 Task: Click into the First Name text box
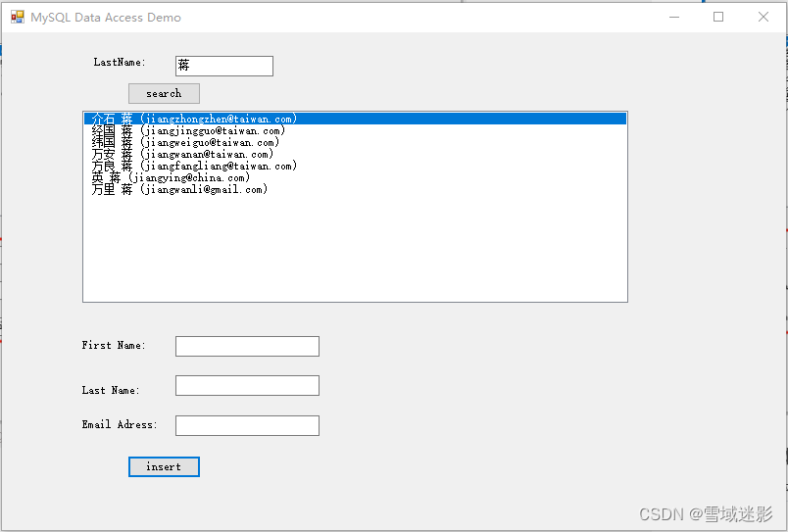(247, 346)
